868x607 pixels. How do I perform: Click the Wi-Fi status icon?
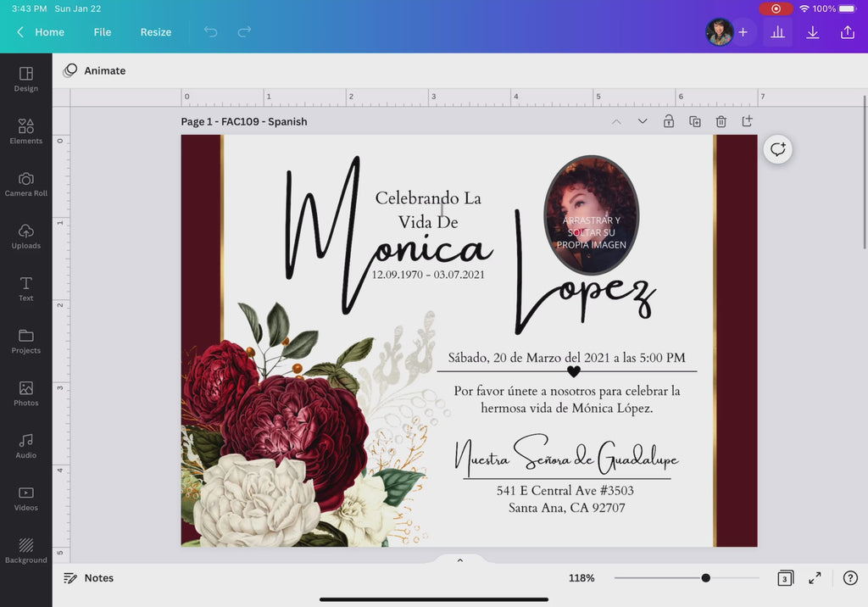pos(804,8)
